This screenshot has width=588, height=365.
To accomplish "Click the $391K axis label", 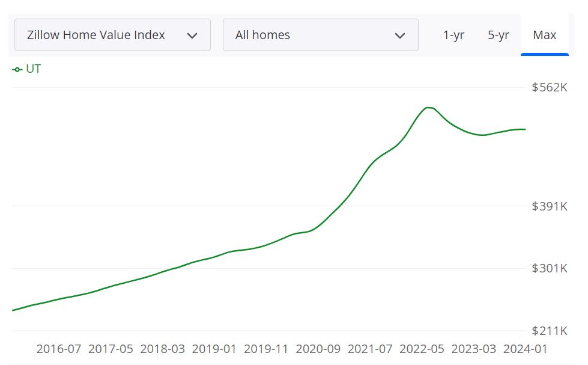I will pos(550,206).
